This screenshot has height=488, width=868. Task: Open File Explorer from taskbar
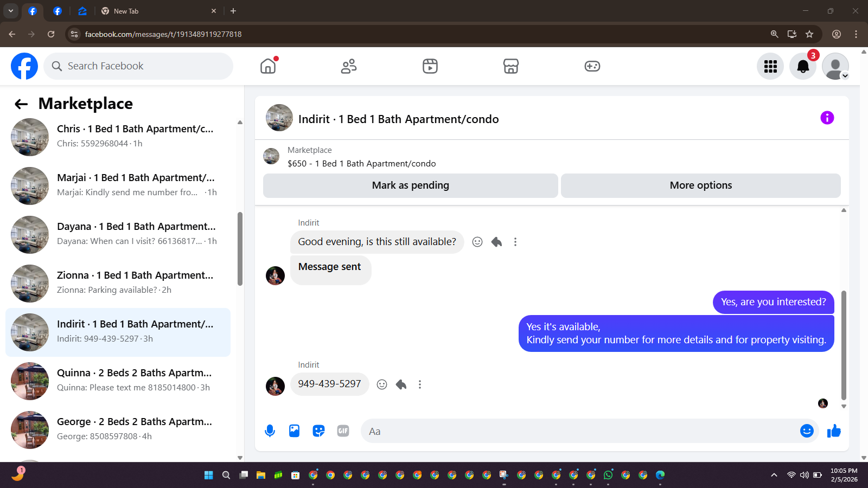[261, 475]
